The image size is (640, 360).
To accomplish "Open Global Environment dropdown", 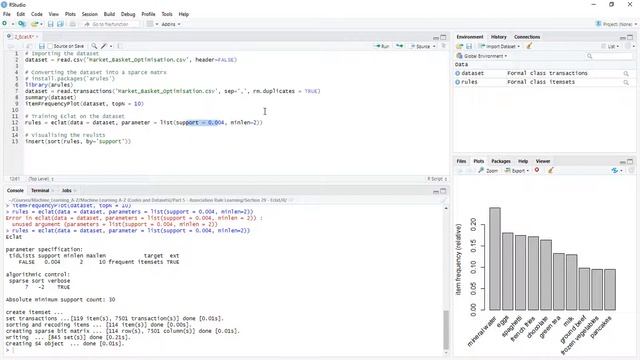I will (482, 56).
